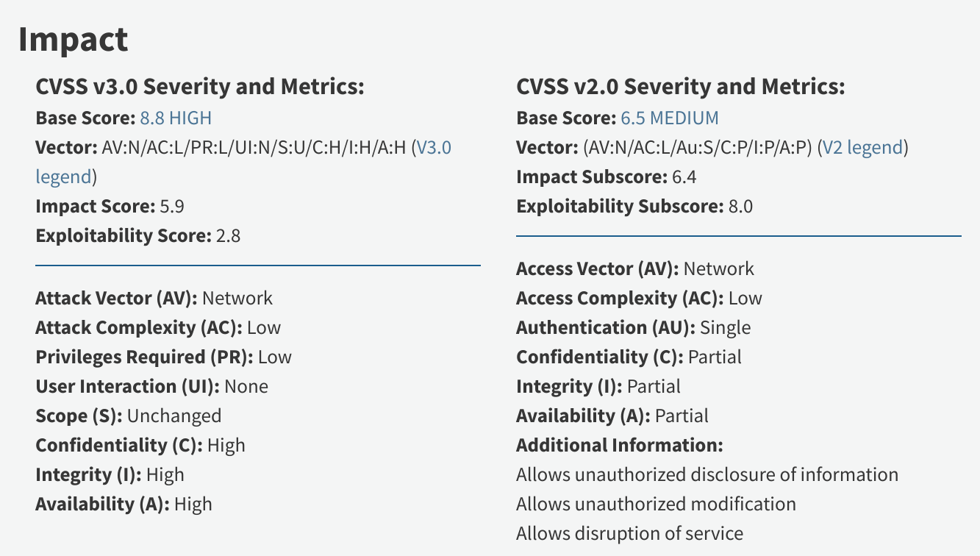Click the Impact section heading
This screenshot has height=556, width=980.
point(74,39)
